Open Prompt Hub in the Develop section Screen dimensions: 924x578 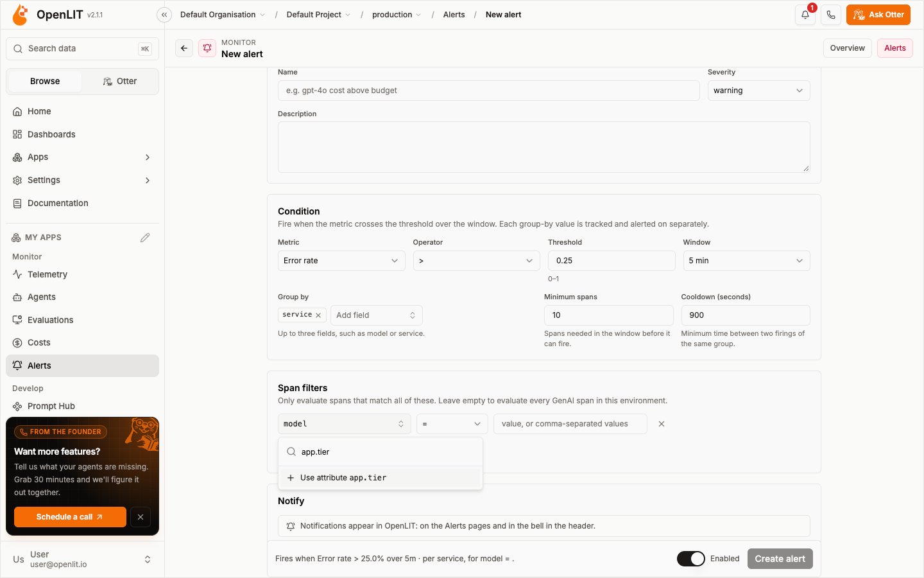tap(82, 406)
